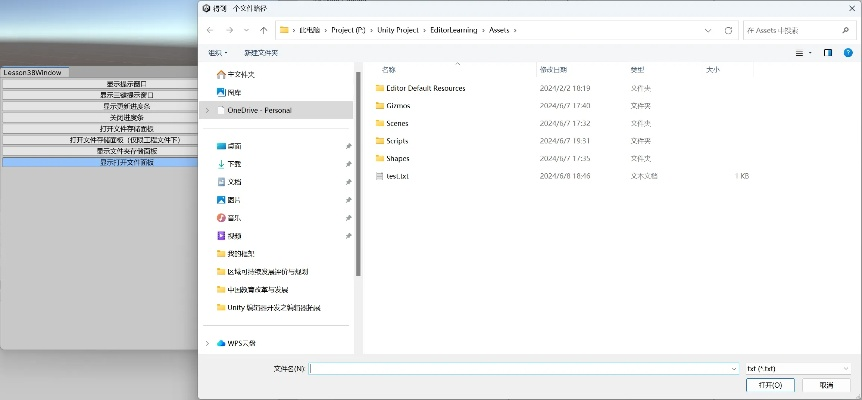Click the Cancel button in dialog
The height and width of the screenshot is (400, 862).
pos(826,384)
